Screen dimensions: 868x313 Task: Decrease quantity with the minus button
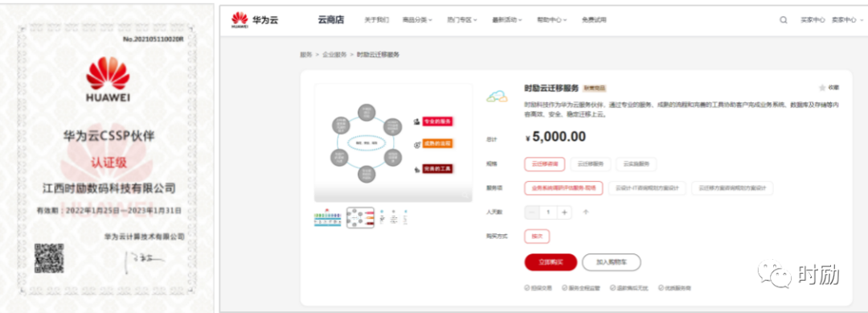(532, 212)
